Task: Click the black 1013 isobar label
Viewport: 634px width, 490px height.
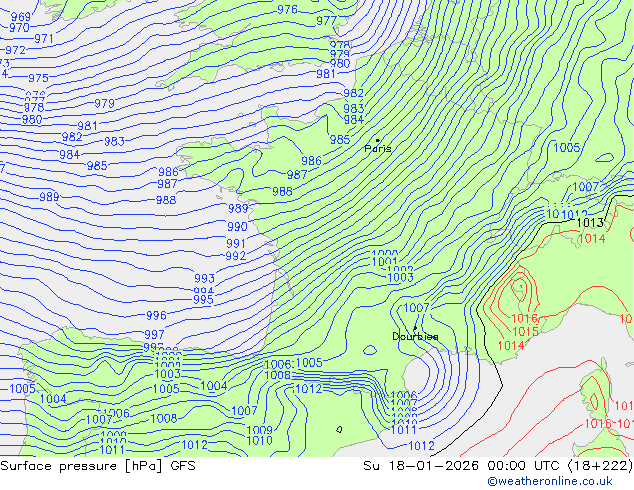Action: [x=590, y=222]
